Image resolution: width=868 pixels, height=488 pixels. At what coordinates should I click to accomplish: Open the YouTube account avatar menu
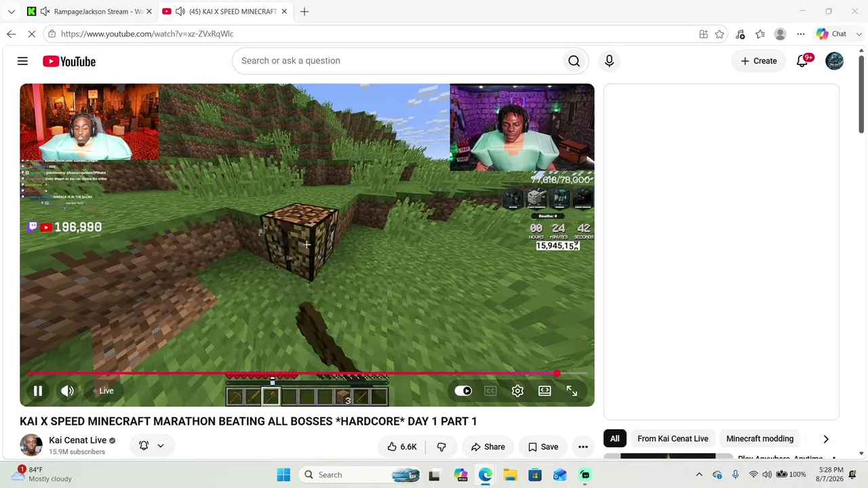coord(834,61)
